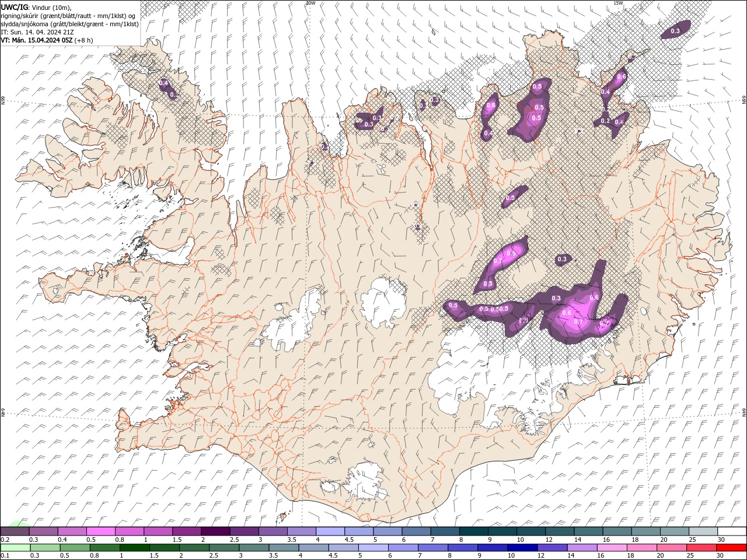
Task: Select the deep blue rain swatch labelled 10
Action: pyautogui.click(x=522, y=548)
